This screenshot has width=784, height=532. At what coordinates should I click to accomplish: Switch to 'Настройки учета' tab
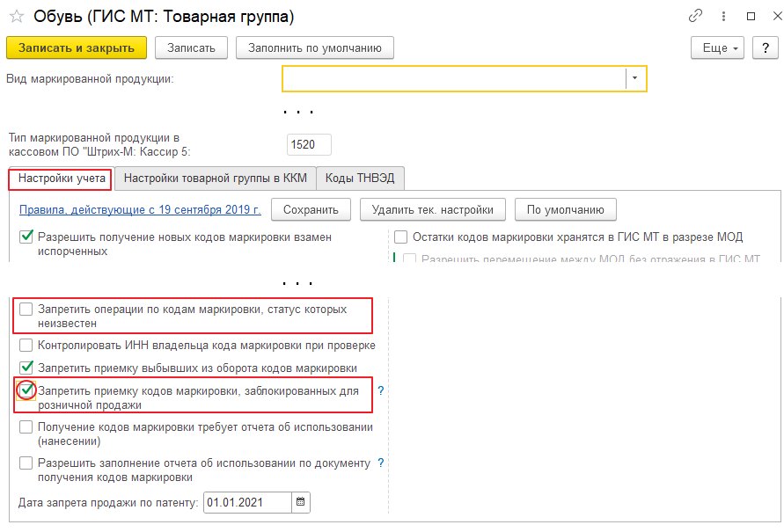coord(62,179)
